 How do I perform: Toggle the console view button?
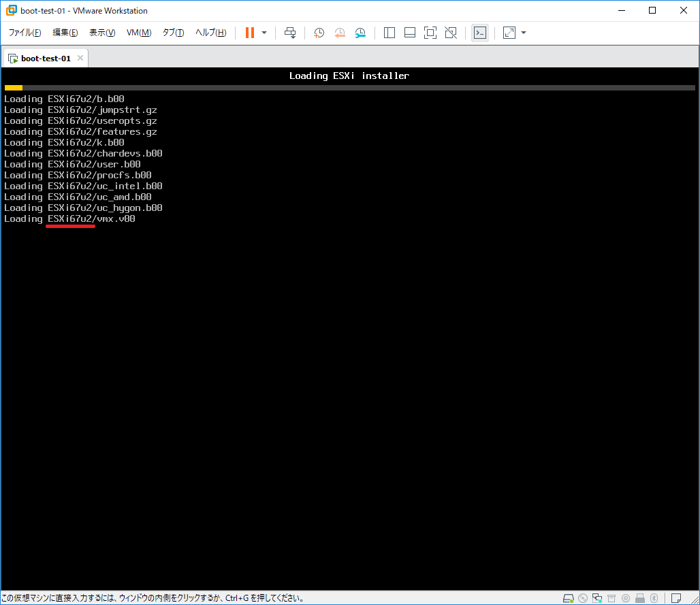(480, 33)
